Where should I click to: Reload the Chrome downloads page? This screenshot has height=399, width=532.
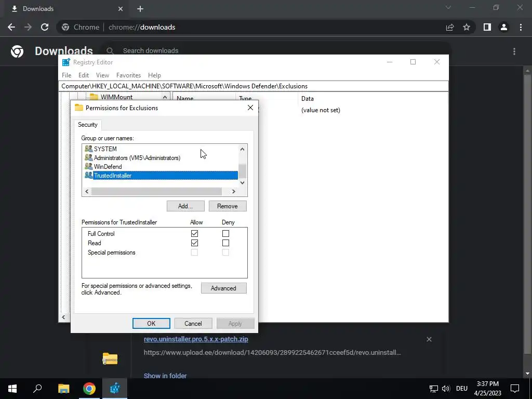(45, 27)
